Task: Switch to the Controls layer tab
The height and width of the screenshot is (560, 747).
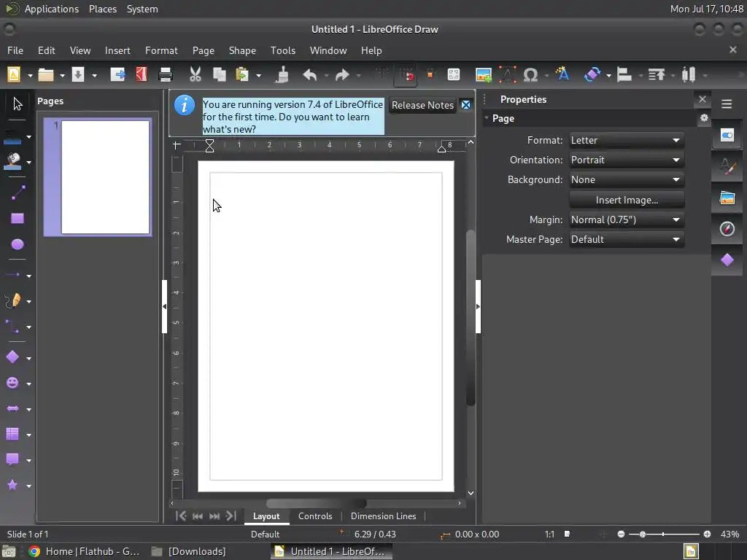Action: tap(315, 516)
